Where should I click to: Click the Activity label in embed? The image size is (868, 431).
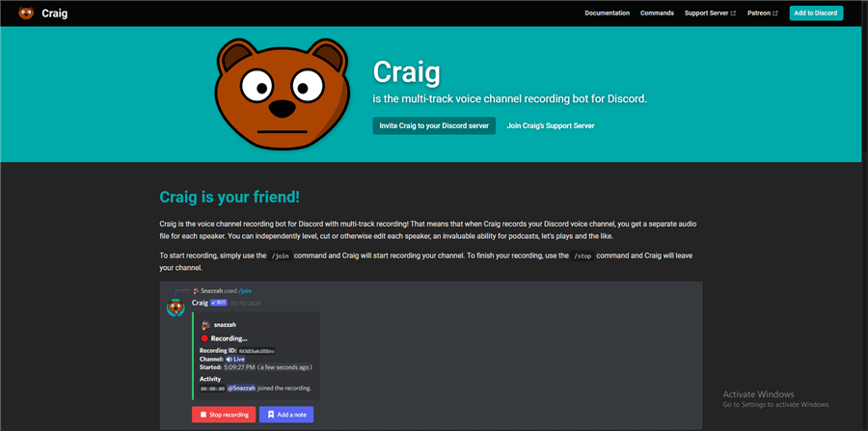(x=210, y=379)
